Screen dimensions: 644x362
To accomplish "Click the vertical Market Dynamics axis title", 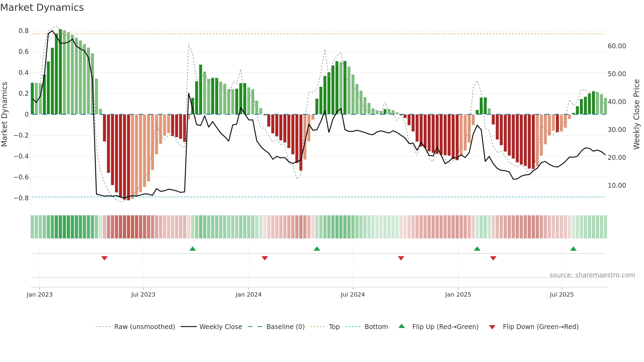I will [x=4, y=114].
